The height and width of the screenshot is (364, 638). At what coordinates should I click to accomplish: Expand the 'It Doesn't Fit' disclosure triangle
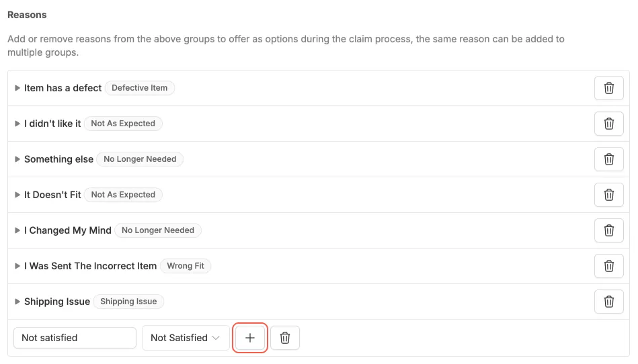pos(17,195)
